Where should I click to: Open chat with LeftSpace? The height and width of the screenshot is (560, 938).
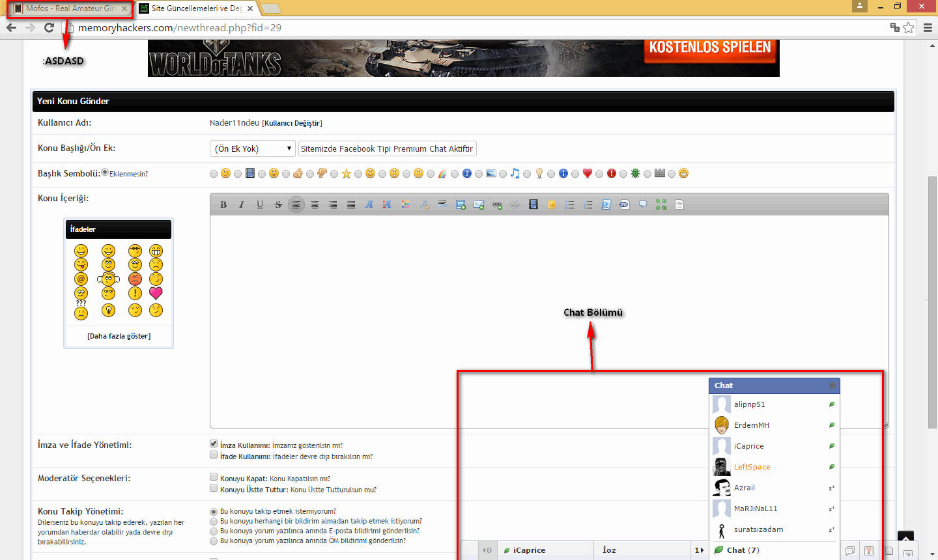point(774,467)
